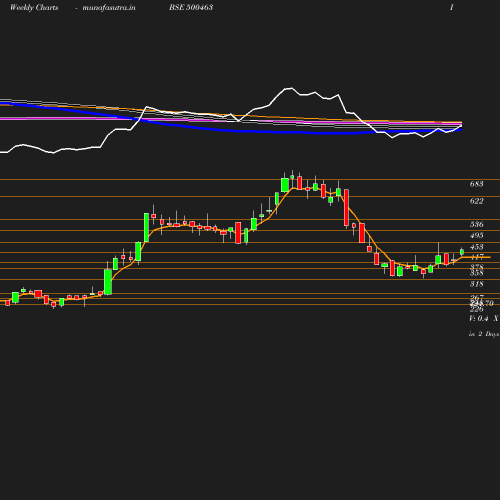The width and height of the screenshot is (500, 500).
Task: Select the 622 price level label
Action: 476,201
